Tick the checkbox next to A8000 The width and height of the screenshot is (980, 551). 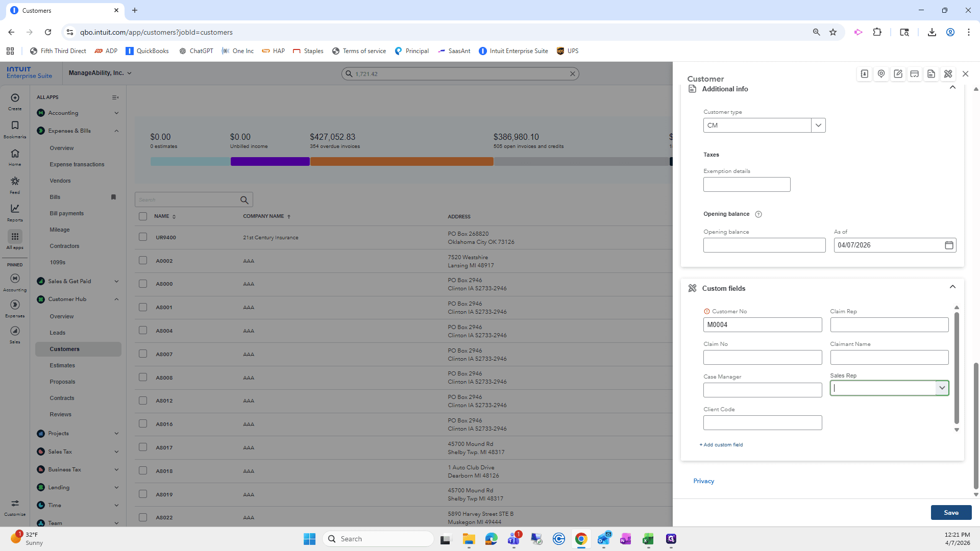[x=143, y=284]
